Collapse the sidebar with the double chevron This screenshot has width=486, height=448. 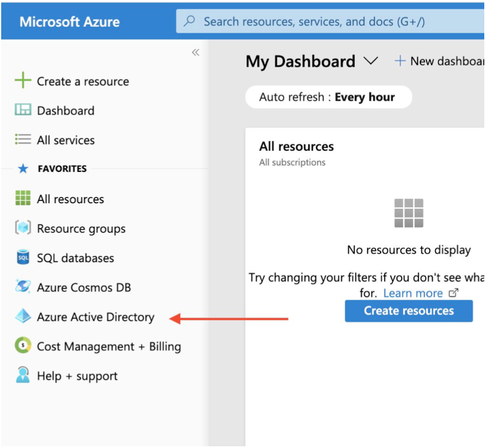point(195,52)
